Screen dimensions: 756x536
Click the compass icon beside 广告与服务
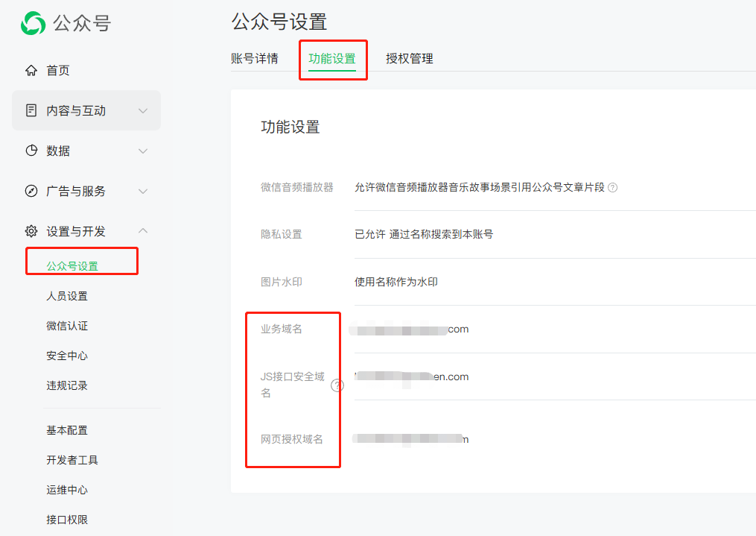tap(31, 191)
